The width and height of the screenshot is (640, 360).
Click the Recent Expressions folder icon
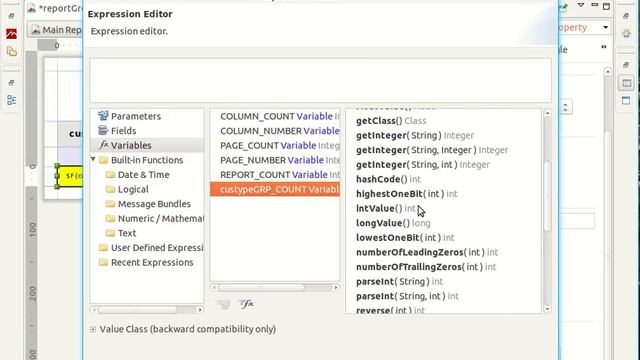[104, 262]
